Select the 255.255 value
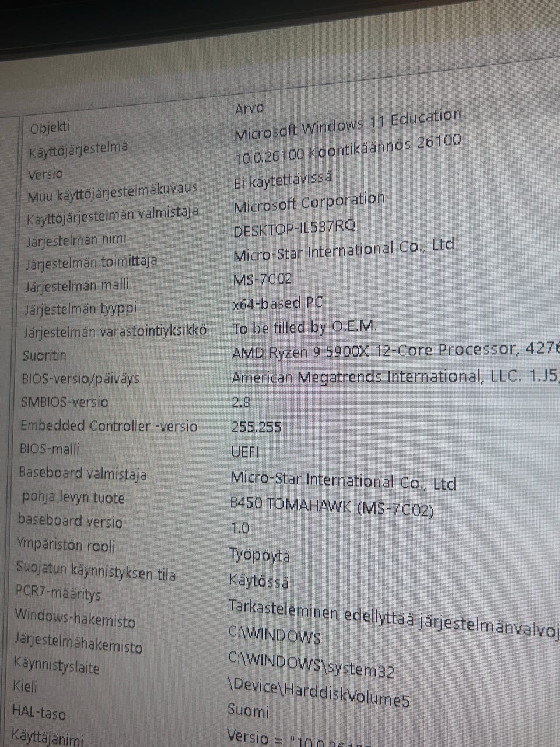Screen dimensions: 560x747 click(257, 427)
